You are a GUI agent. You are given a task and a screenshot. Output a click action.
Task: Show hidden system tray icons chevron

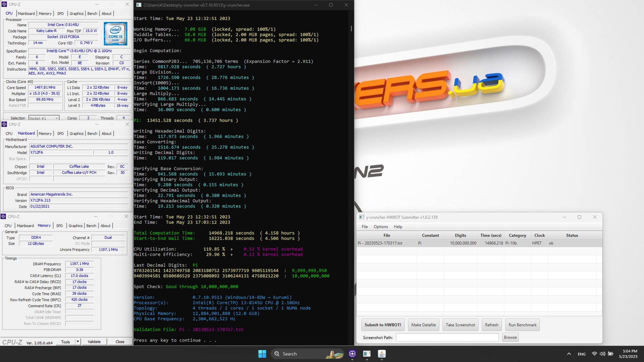point(569,354)
